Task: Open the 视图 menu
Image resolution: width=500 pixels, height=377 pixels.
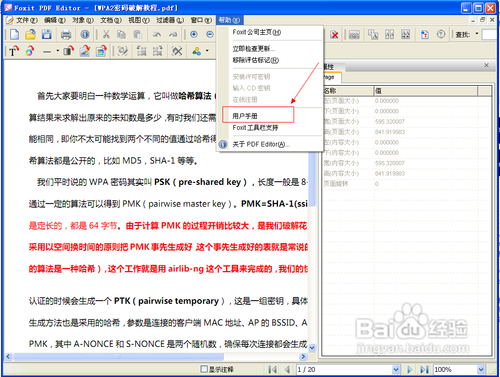Action: [x=139, y=20]
